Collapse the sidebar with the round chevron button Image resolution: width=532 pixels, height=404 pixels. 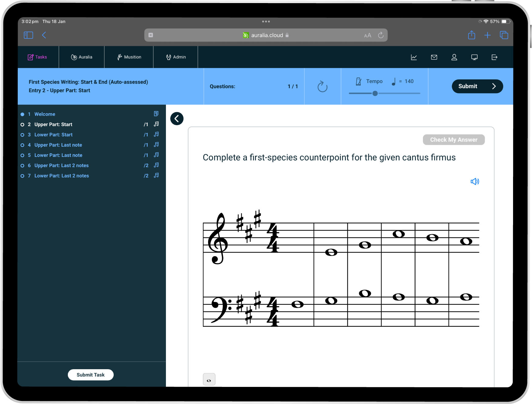click(x=177, y=118)
